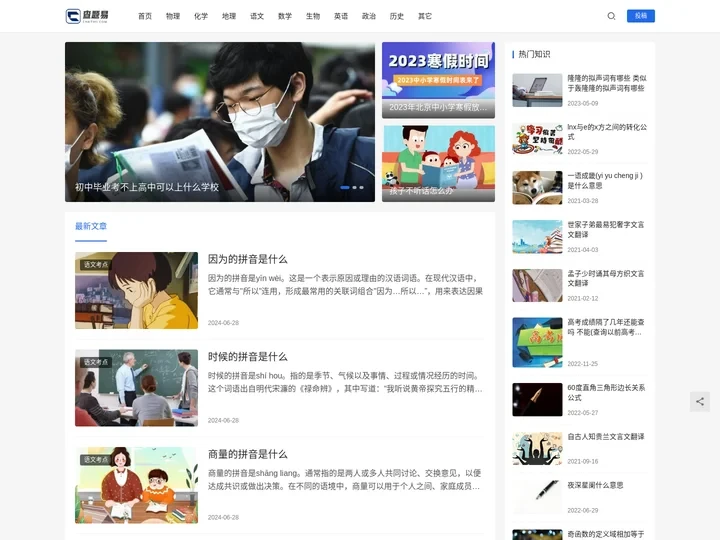Open the 孩子不听话怎么办 banner card

click(439, 163)
